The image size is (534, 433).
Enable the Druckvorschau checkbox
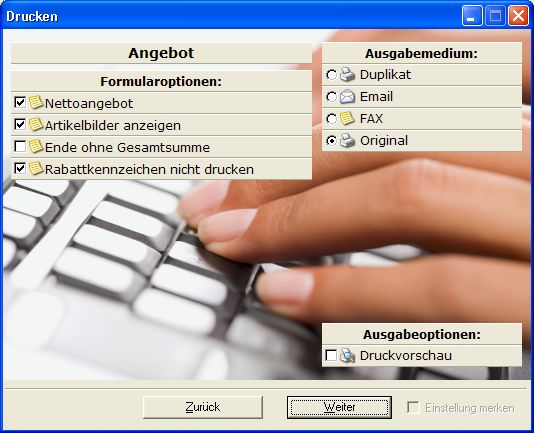click(331, 355)
